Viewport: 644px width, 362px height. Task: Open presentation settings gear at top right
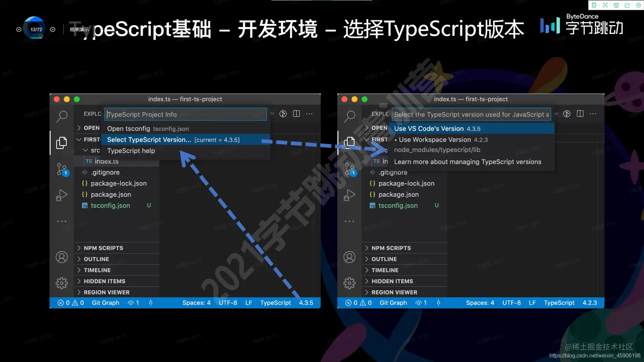638,5
